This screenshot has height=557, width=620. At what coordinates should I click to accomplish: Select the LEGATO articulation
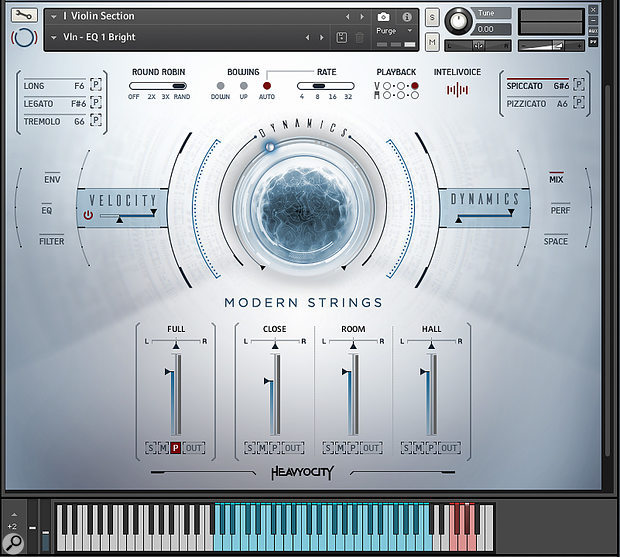pyautogui.click(x=54, y=104)
